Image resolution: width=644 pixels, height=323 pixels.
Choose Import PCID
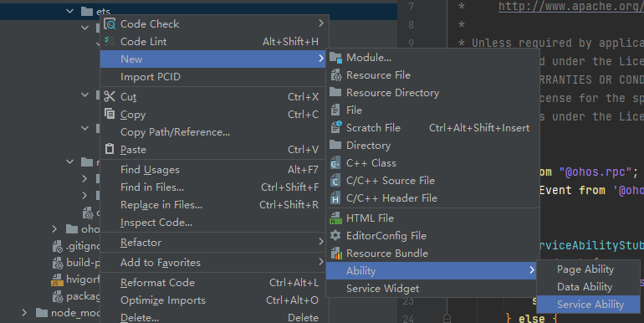(213, 77)
